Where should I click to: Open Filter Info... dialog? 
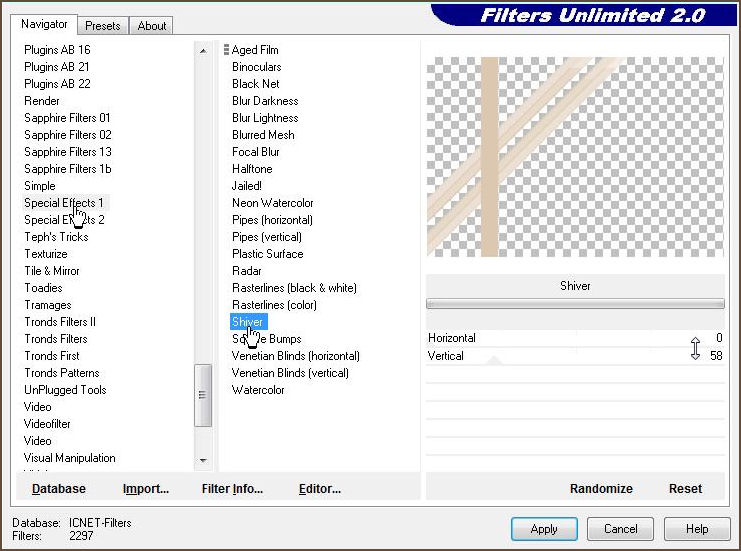(232, 489)
